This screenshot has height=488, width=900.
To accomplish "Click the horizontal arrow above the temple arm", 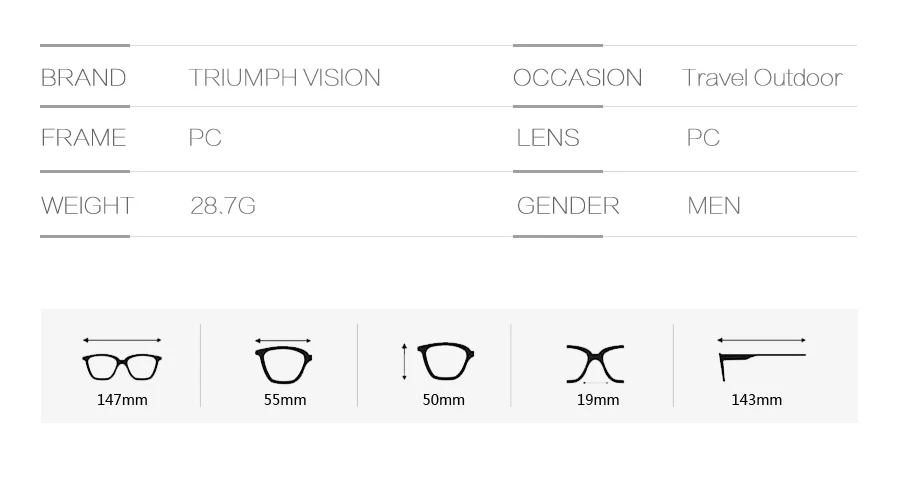I will click(762, 340).
